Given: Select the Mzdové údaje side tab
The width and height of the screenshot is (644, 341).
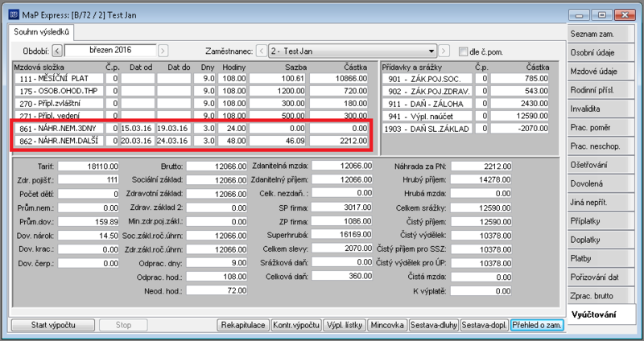Looking at the screenshot, I should tap(598, 72).
